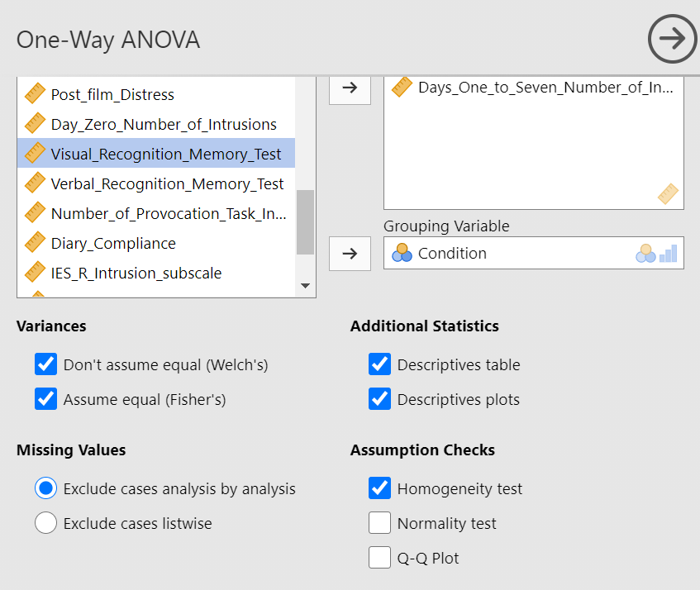Select Number_of_Provocation_Task variable entry

(x=156, y=213)
